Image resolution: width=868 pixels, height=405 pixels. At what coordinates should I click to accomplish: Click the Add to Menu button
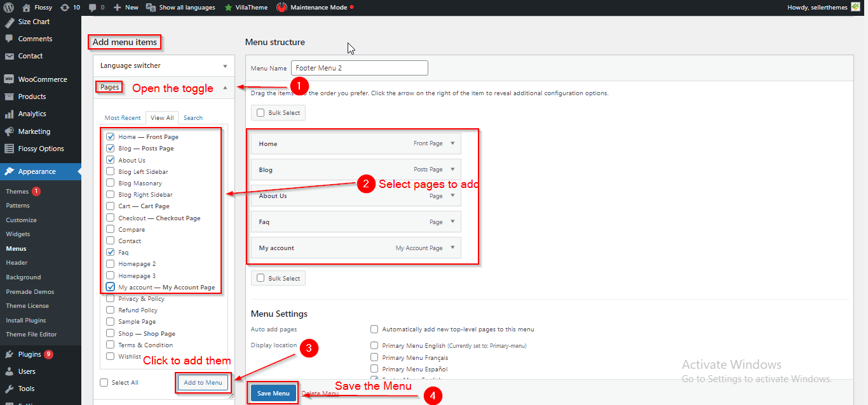click(203, 382)
